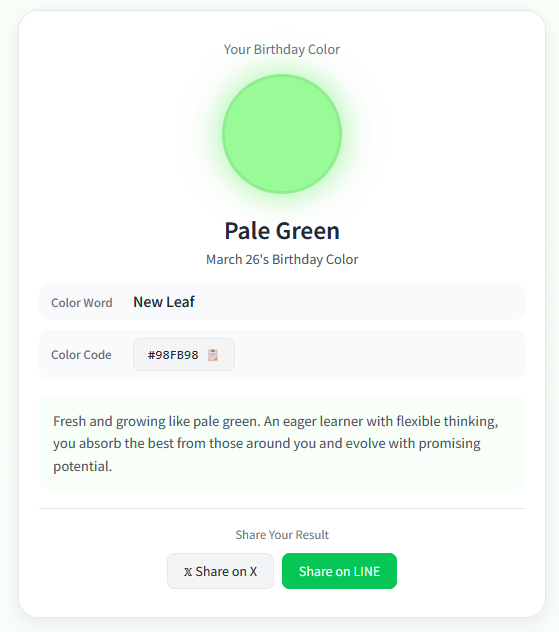This screenshot has height=632, width=559.
Task: Select the Pale Green heading
Action: coord(282,231)
